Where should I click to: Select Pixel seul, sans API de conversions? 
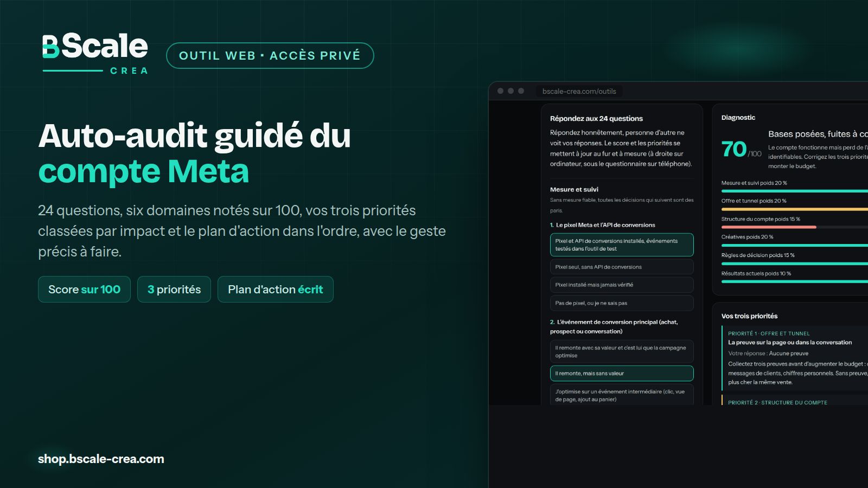[622, 267]
